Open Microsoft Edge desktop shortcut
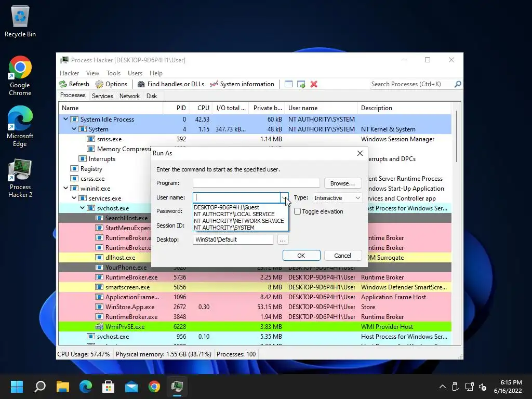Viewport: 532px width, 399px height. pos(20,127)
